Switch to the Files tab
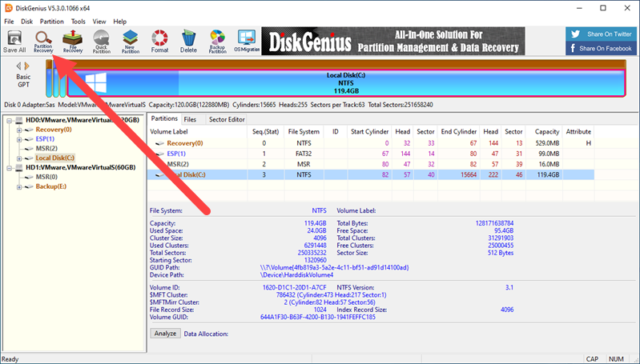 point(190,119)
